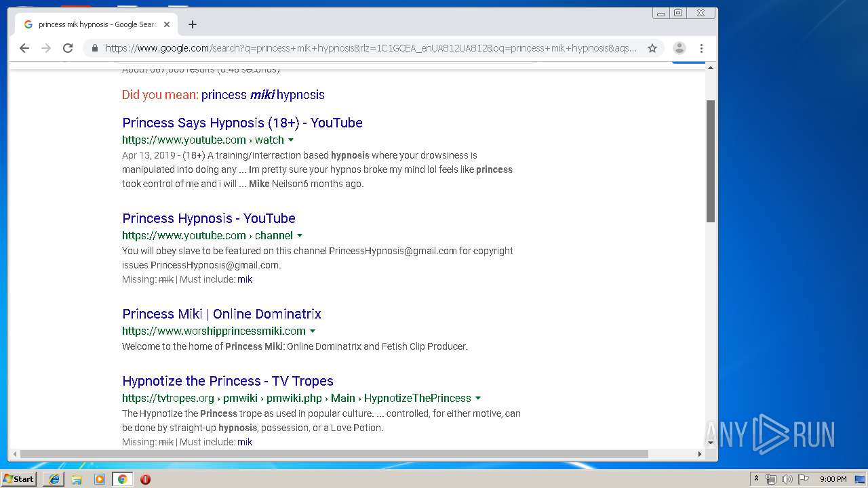The image size is (868, 488).
Task: Open the Windows Start menu
Action: tap(19, 479)
